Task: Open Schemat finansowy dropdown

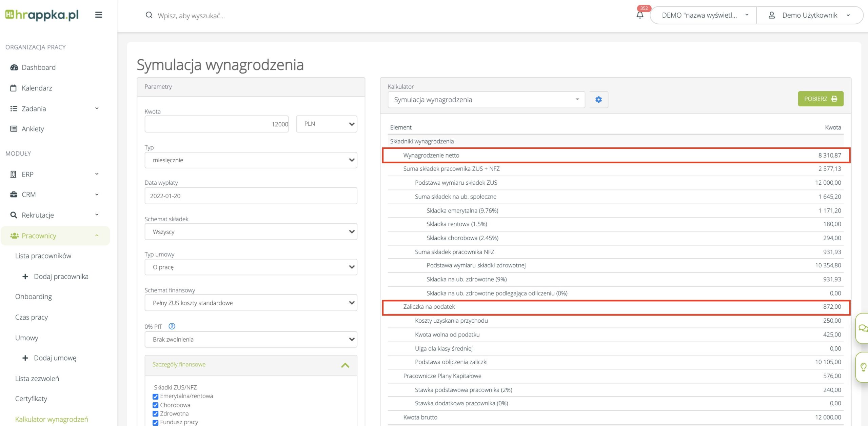Action: (x=251, y=303)
